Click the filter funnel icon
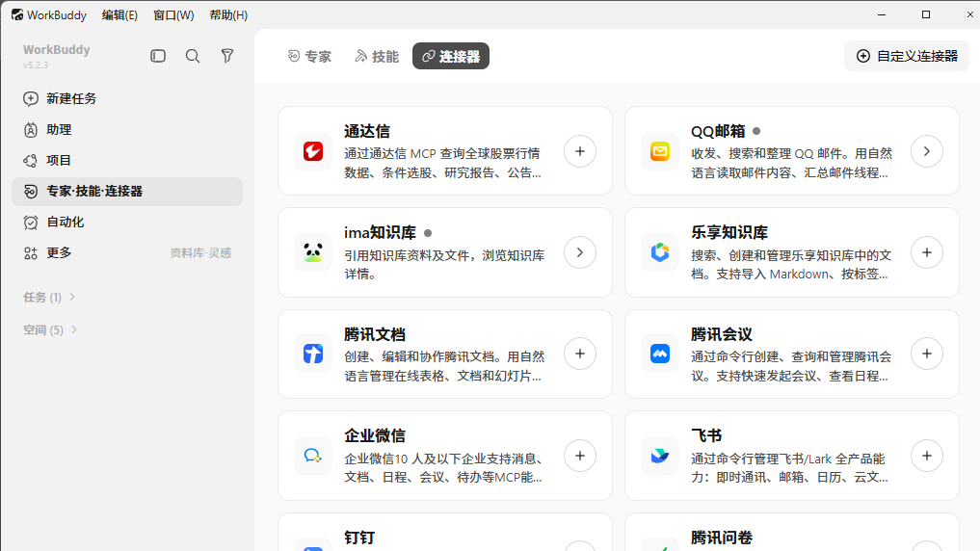This screenshot has height=551, width=980. click(x=227, y=56)
